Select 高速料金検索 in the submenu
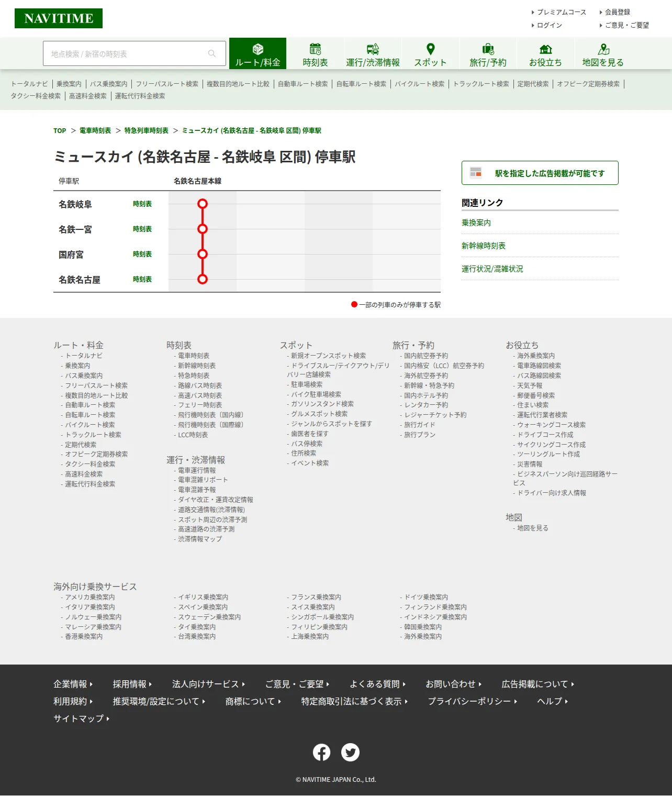This screenshot has width=672, height=796. click(88, 96)
